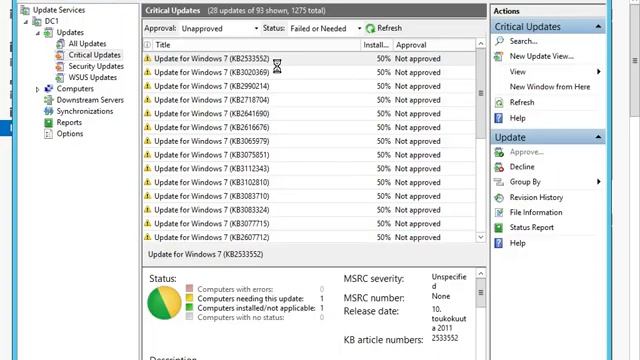
Task: Click details pane scrollbar up arrow
Action: tap(481, 273)
